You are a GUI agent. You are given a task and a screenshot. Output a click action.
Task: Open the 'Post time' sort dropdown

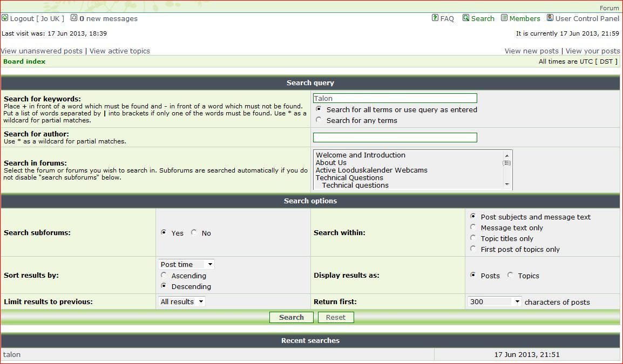(187, 264)
